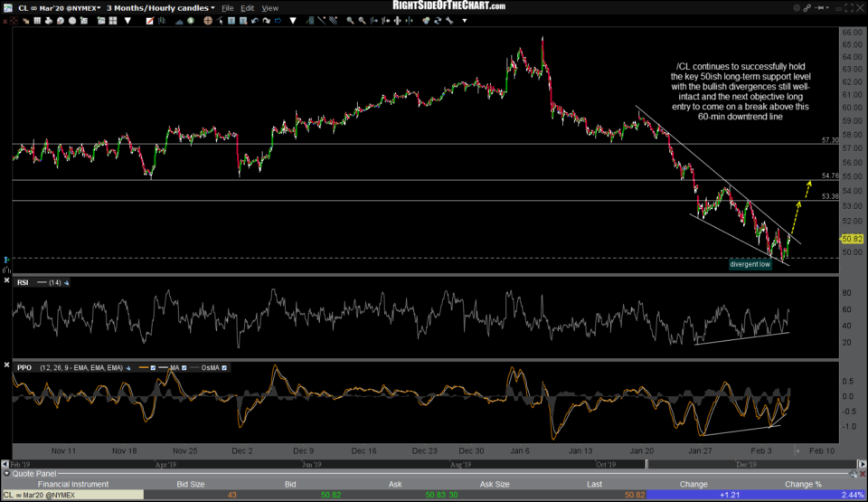Click the Change % column header
Image resolution: width=868 pixels, height=502 pixels.
(x=805, y=484)
